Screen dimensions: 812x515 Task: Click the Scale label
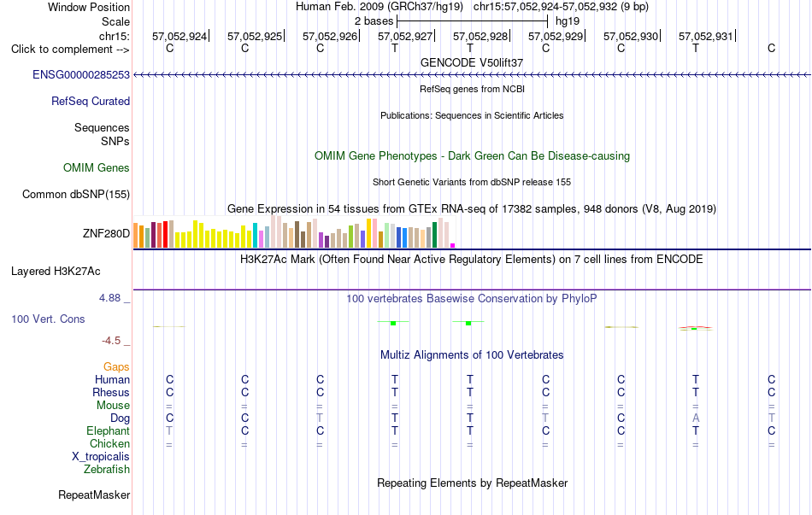(x=116, y=21)
